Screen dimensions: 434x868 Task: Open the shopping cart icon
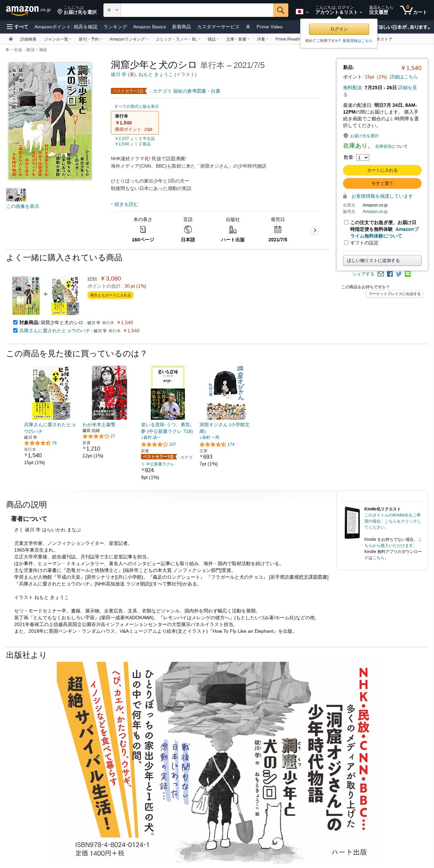[413, 10]
